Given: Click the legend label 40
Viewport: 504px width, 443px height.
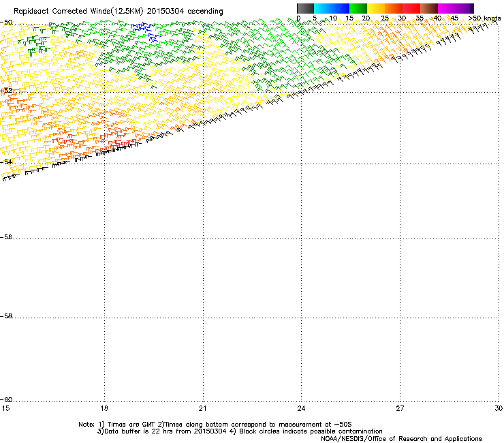Looking at the screenshot, I should point(437,18).
